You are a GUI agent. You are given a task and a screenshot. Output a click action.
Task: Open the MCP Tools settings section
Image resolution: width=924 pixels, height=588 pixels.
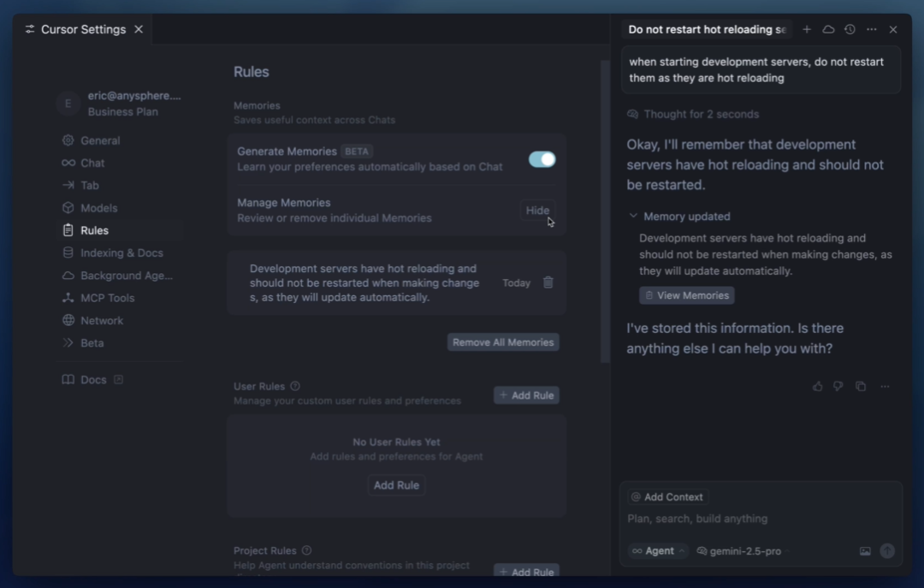point(107,298)
